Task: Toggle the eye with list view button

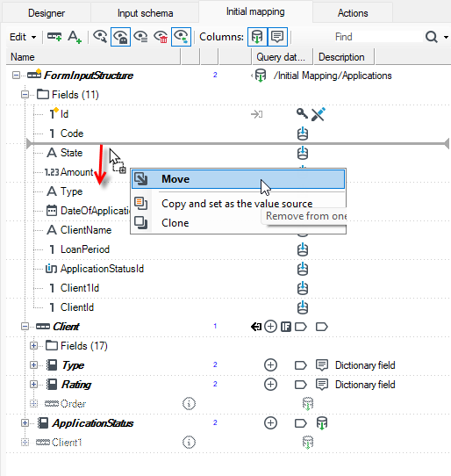Action: point(140,37)
